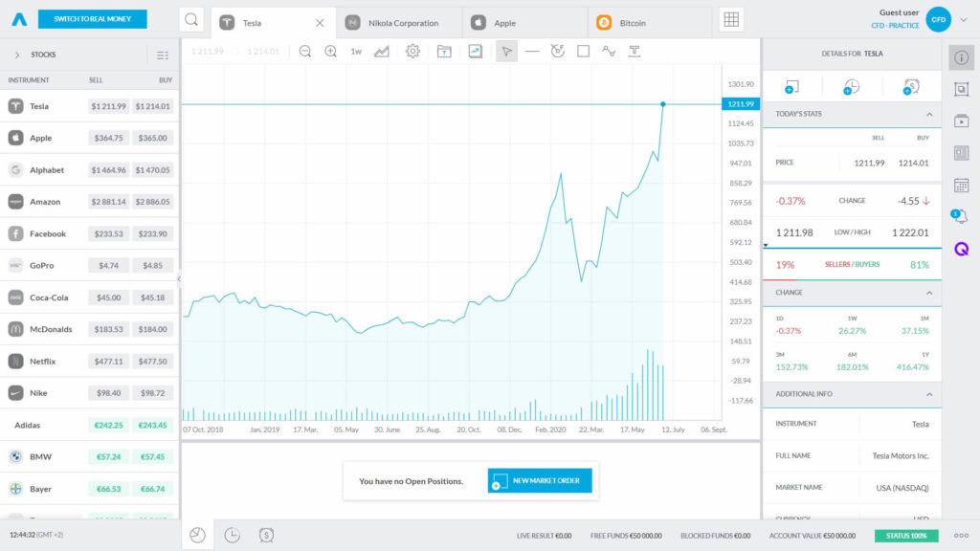980x551 pixels.
Task: Zoom out on the Tesla chart
Action: click(305, 52)
